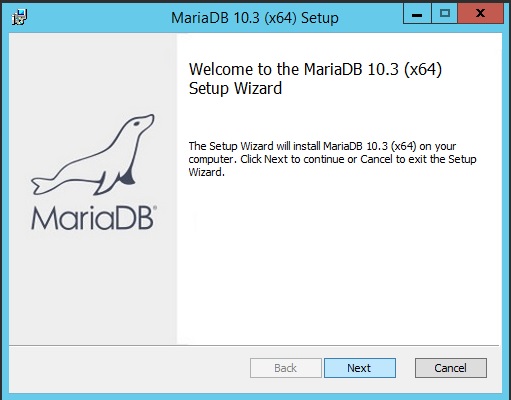Maximize the MariaDB Setup window

click(445, 14)
